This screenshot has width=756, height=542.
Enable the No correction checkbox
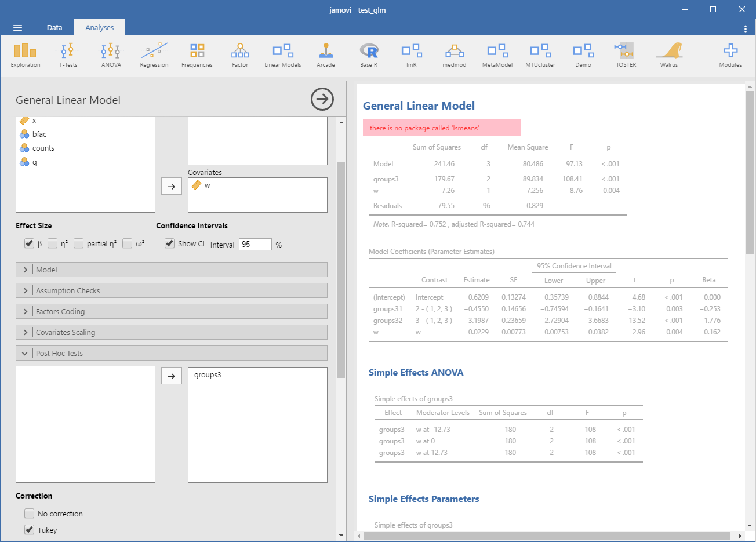(x=30, y=514)
